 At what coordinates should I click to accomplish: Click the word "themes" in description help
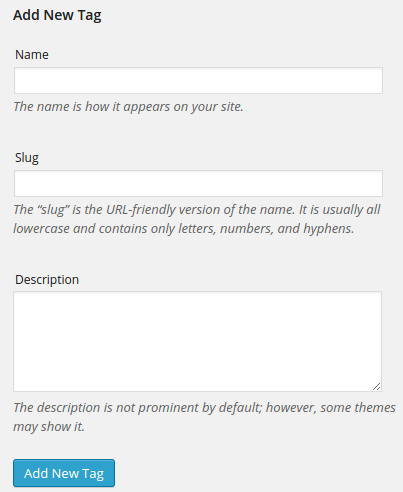pos(375,408)
